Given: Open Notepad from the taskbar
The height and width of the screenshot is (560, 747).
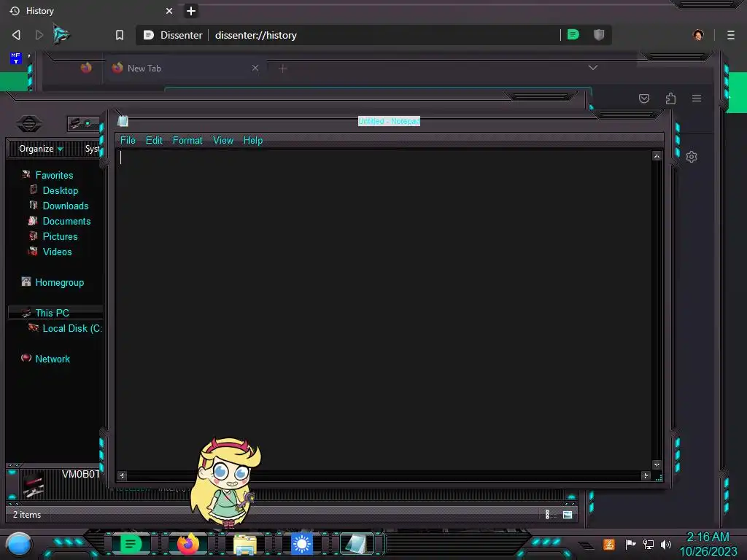Looking at the screenshot, I should tap(356, 544).
